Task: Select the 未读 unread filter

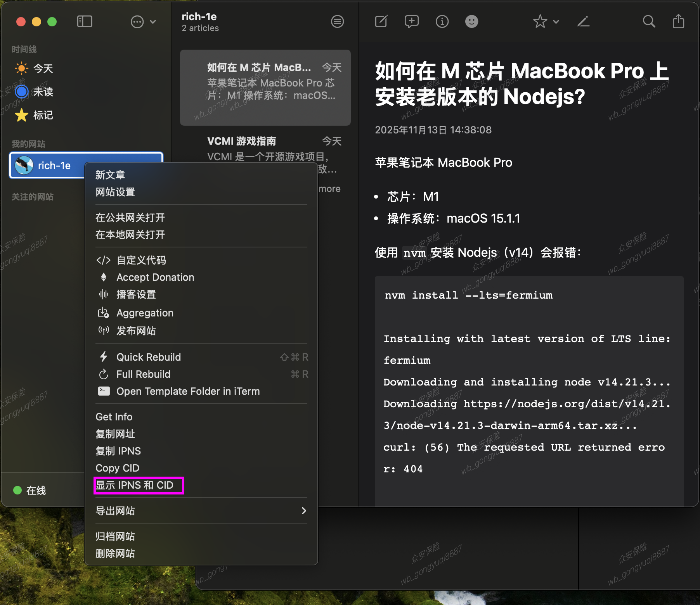Action: (x=43, y=92)
